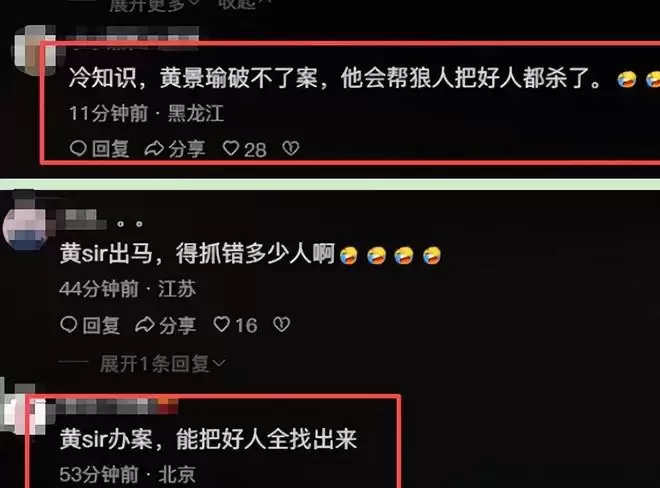Expand 展开1条回复 under the Jiangsu comment

pos(162,364)
